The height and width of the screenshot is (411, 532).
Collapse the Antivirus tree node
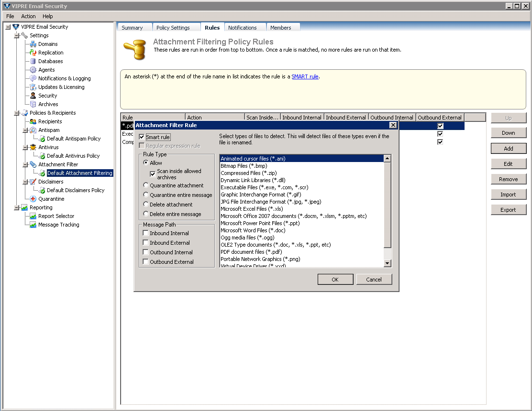tap(25, 147)
